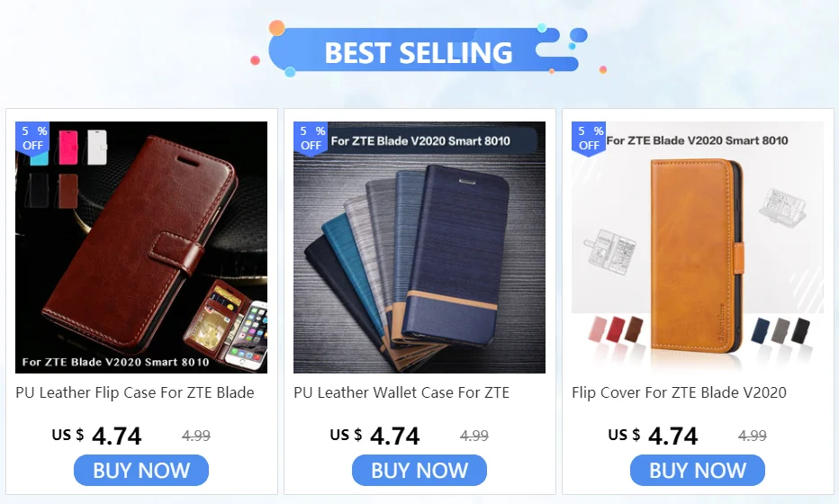
Task: Click the US $4.74 price of the flip cover
Action: click(654, 436)
